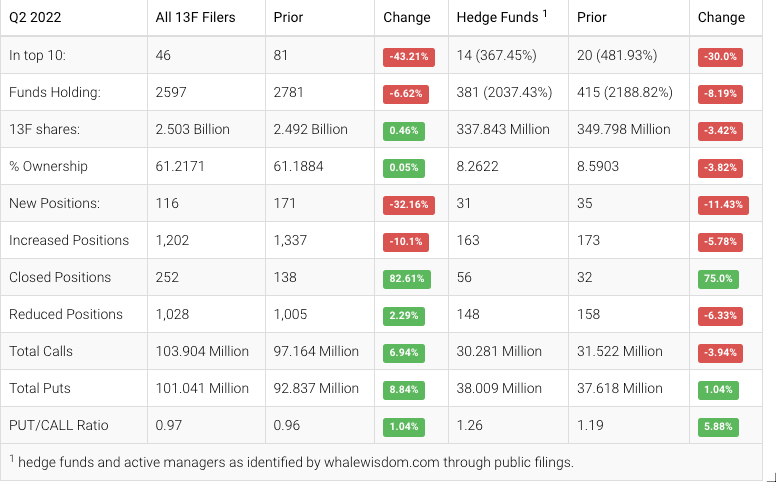Click the green 82.61% change badge
The width and height of the screenshot is (776, 482).
click(x=407, y=279)
